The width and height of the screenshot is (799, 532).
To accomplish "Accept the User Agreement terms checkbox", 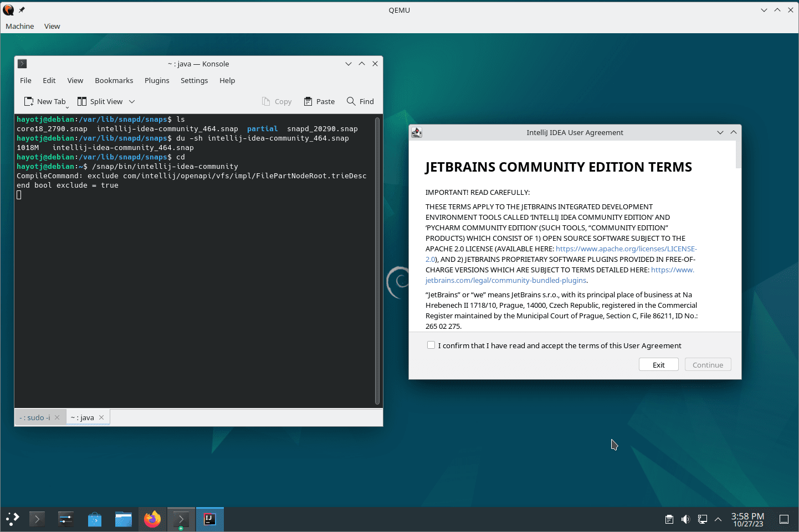I will click(x=431, y=345).
